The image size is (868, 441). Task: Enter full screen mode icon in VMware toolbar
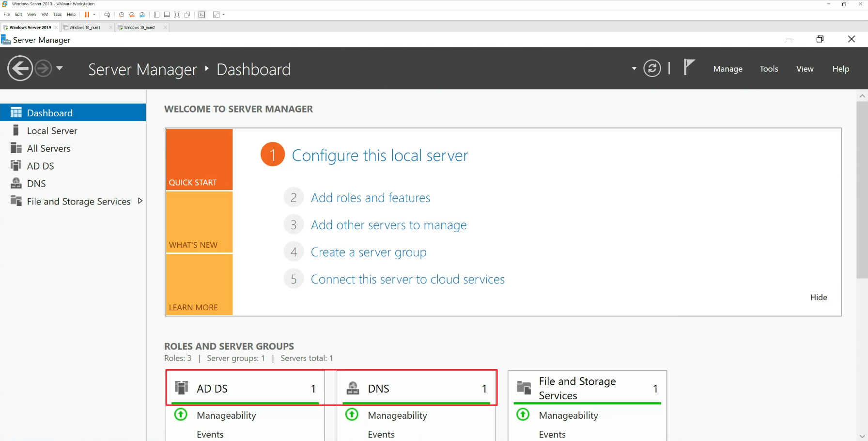tap(177, 15)
